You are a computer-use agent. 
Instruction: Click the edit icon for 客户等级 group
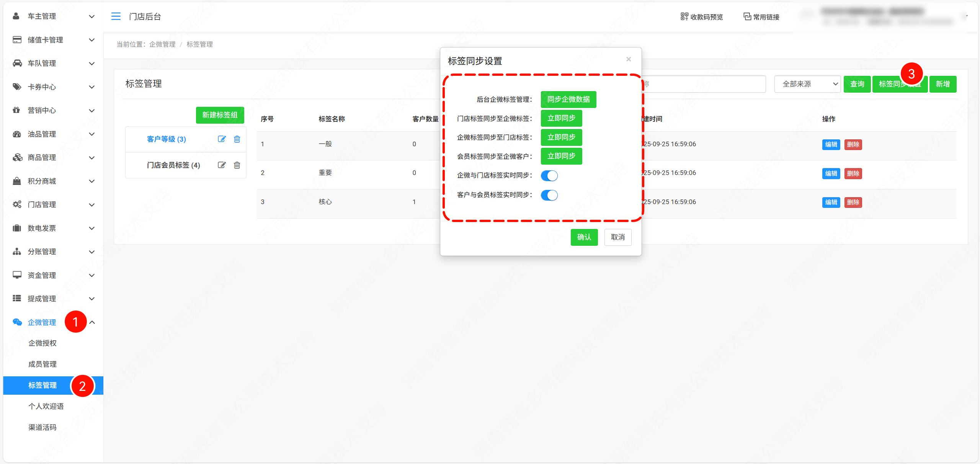[x=222, y=139]
